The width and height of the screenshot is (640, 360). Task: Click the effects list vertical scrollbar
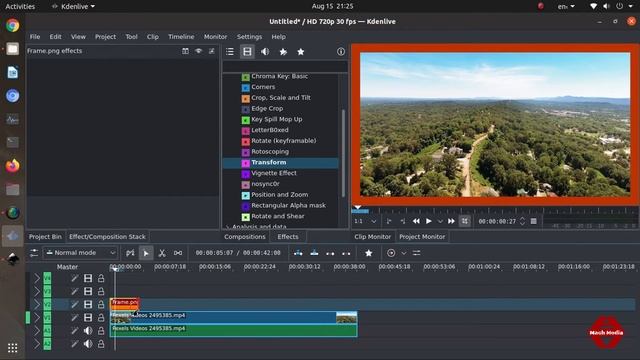(343, 153)
